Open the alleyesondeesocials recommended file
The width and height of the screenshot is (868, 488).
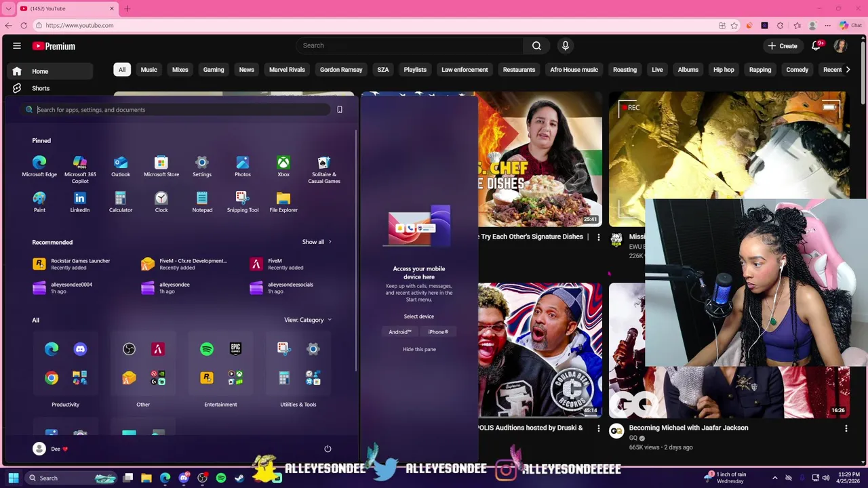click(282, 288)
